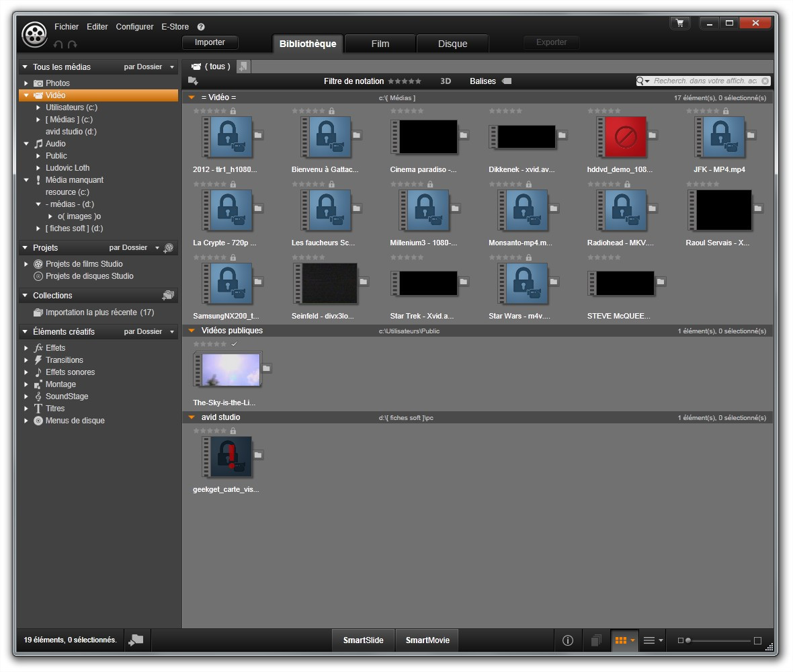Open the shopping cart icon
Screen dimensions: 793x672
pos(679,23)
